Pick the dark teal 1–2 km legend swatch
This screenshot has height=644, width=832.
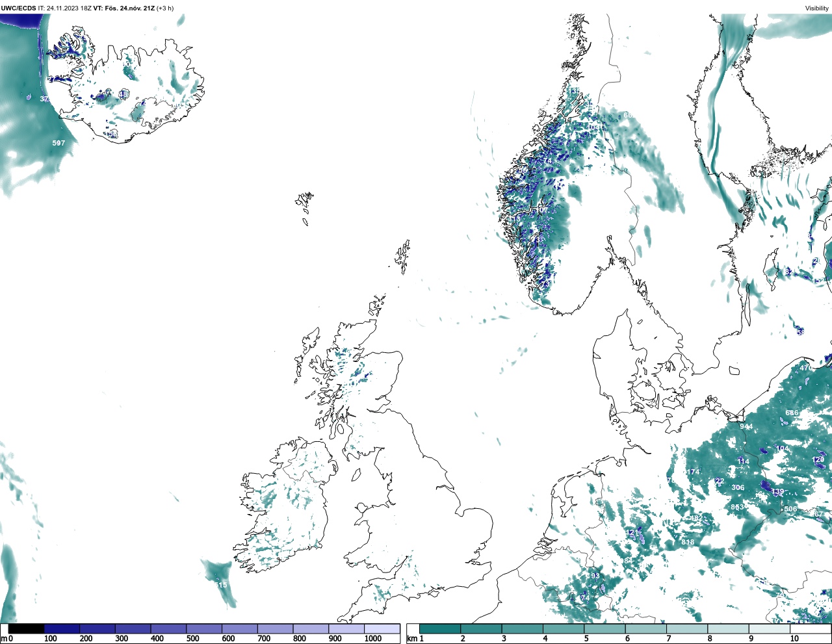point(440,629)
